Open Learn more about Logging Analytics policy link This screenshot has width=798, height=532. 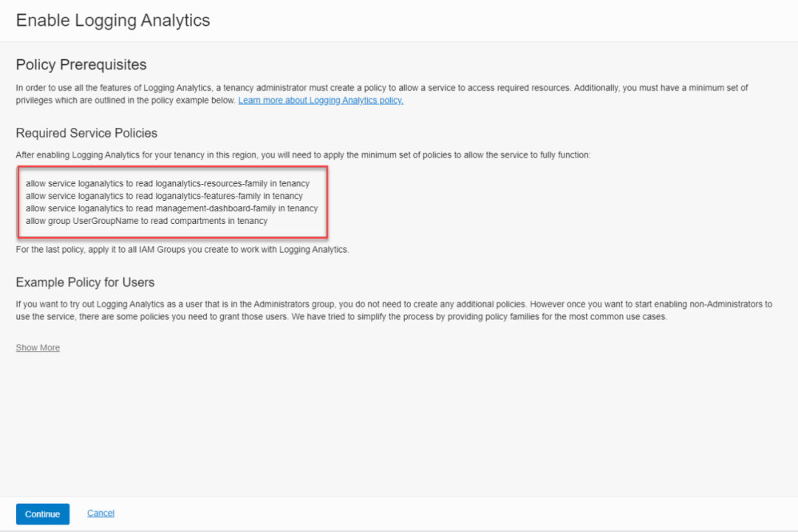[x=321, y=100]
